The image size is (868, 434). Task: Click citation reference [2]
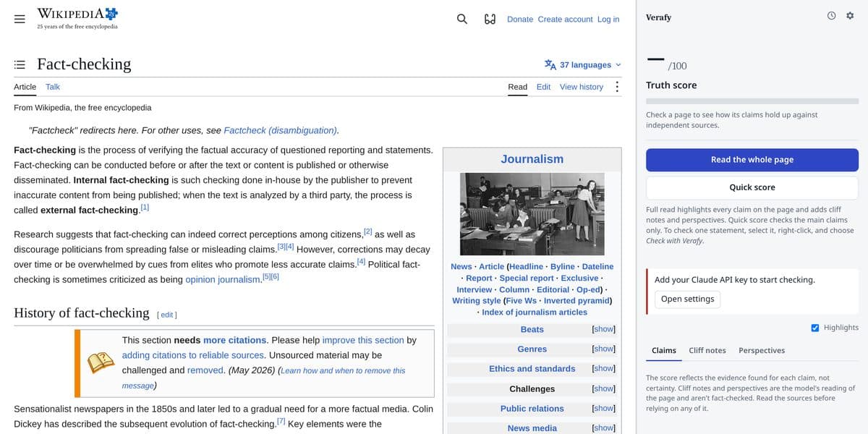tap(367, 231)
